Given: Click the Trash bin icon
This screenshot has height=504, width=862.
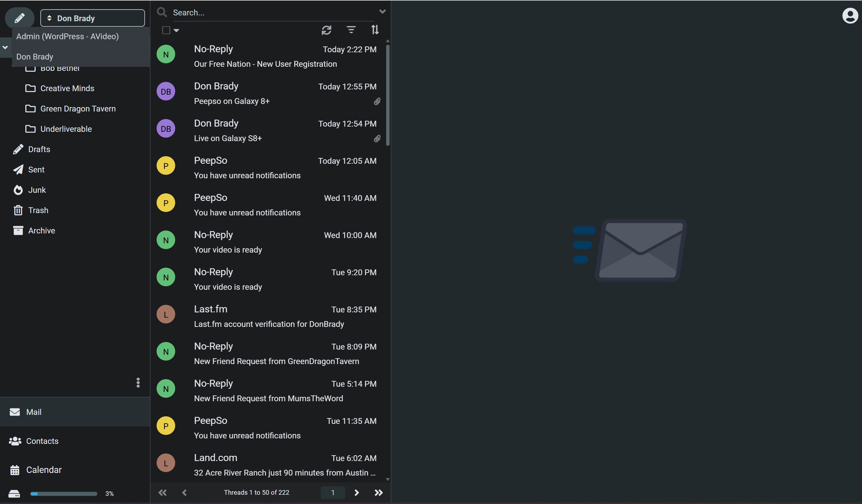Looking at the screenshot, I should tap(18, 210).
